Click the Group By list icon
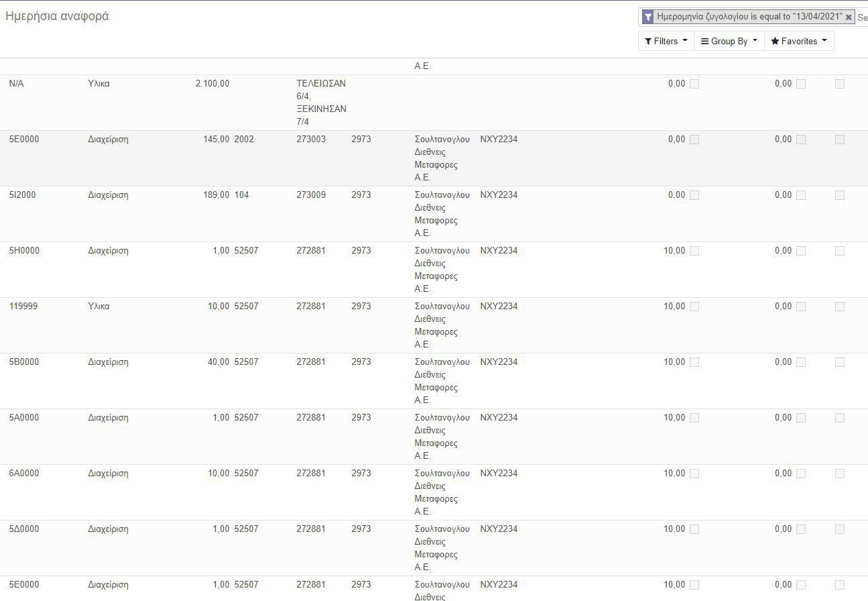 click(705, 42)
